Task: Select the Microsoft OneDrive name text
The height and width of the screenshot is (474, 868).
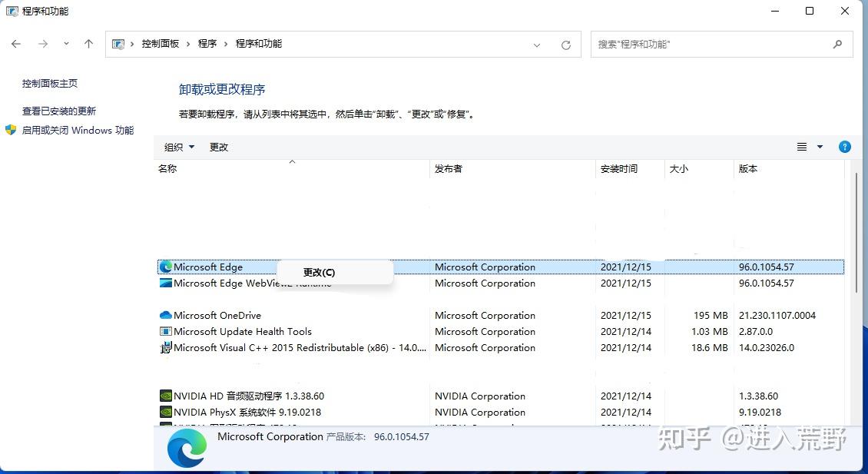Action: 217,315
